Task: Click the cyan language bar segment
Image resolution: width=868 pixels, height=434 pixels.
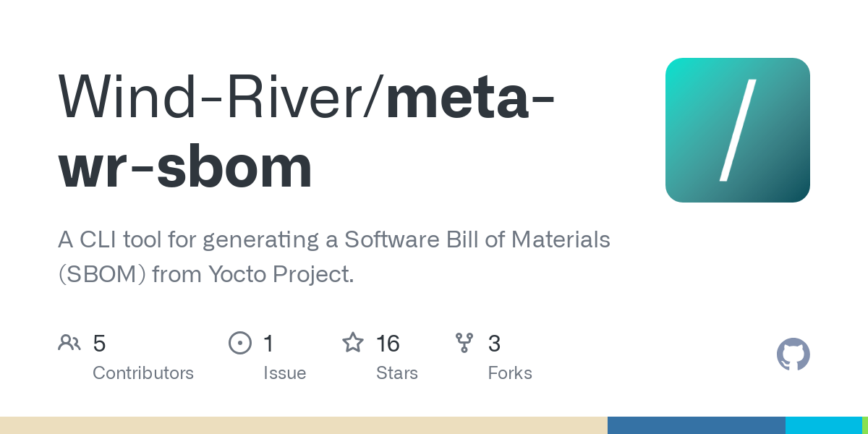Action: tap(823, 425)
